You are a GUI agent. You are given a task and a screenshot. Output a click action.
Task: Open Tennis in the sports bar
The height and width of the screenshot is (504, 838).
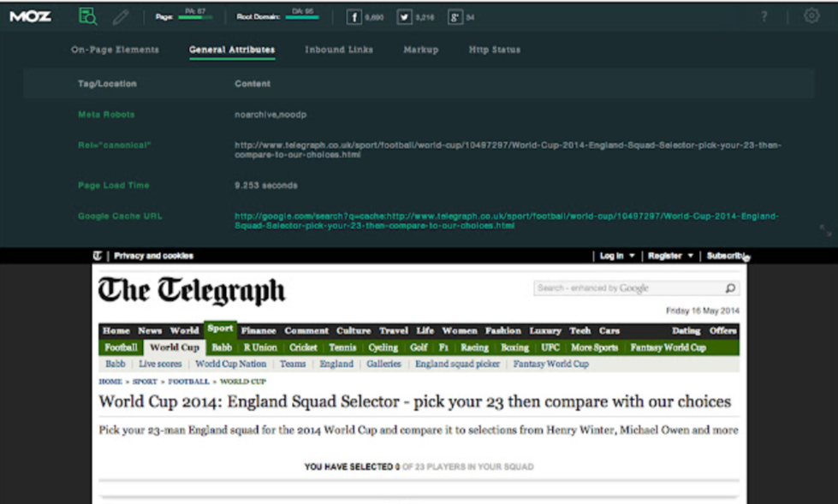click(342, 347)
